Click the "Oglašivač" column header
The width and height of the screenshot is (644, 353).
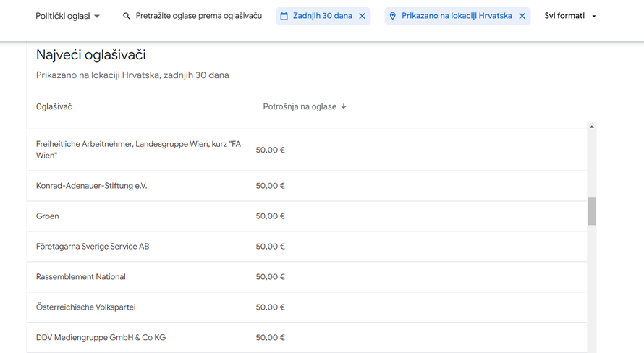[54, 106]
